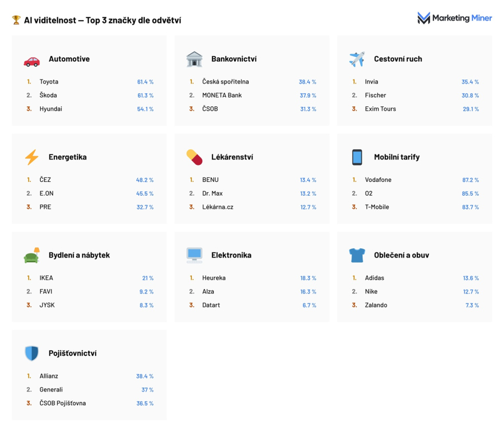Click the pill Lékárenství icon

[x=194, y=157]
